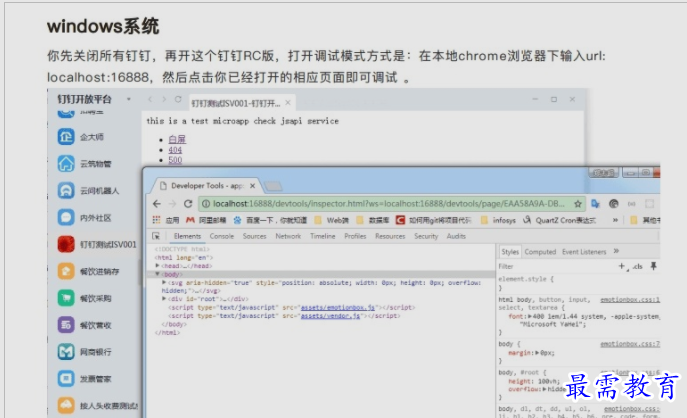Viewport: 687px width, 418px height.
Task: Click the DingTalk window back arrow
Action: click(x=150, y=99)
